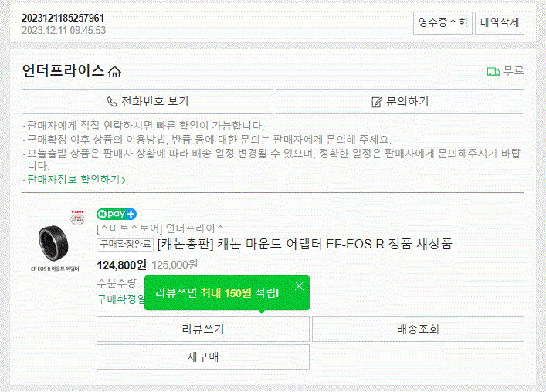
Task: Click the pencil icon in 문의하기
Action: click(377, 101)
